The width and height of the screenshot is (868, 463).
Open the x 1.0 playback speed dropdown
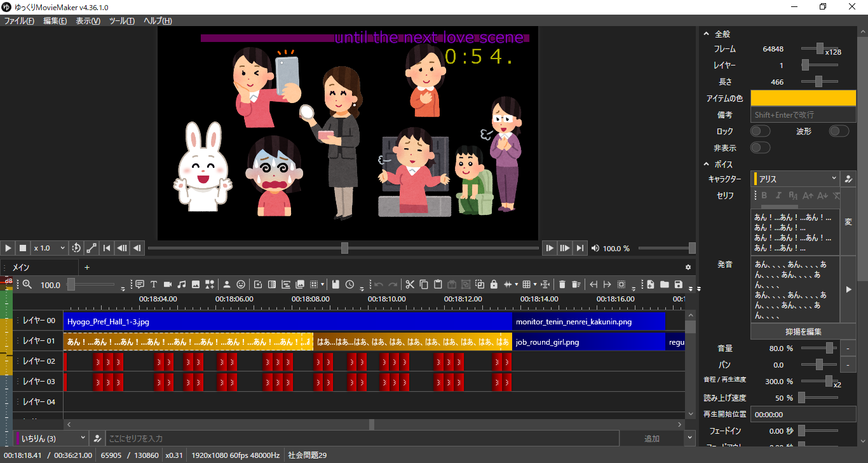[50, 248]
